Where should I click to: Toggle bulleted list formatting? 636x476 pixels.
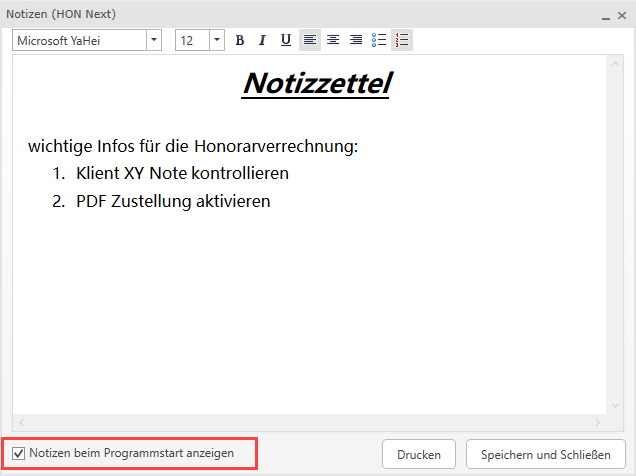379,40
